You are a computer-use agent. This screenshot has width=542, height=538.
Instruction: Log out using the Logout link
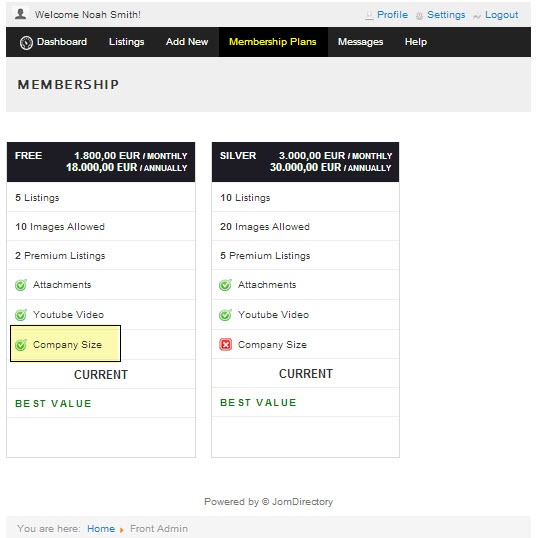[502, 15]
